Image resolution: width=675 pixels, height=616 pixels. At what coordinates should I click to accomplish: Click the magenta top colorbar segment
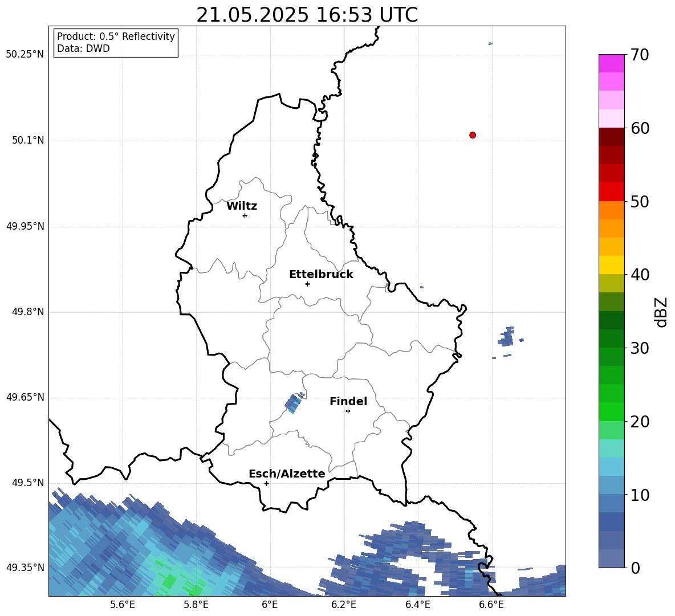coord(611,63)
